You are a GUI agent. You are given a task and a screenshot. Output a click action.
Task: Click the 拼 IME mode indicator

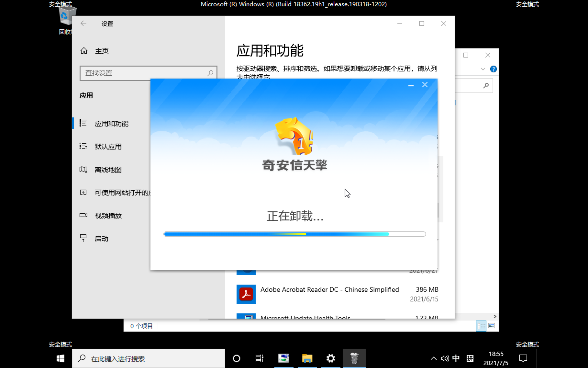[x=470, y=359]
